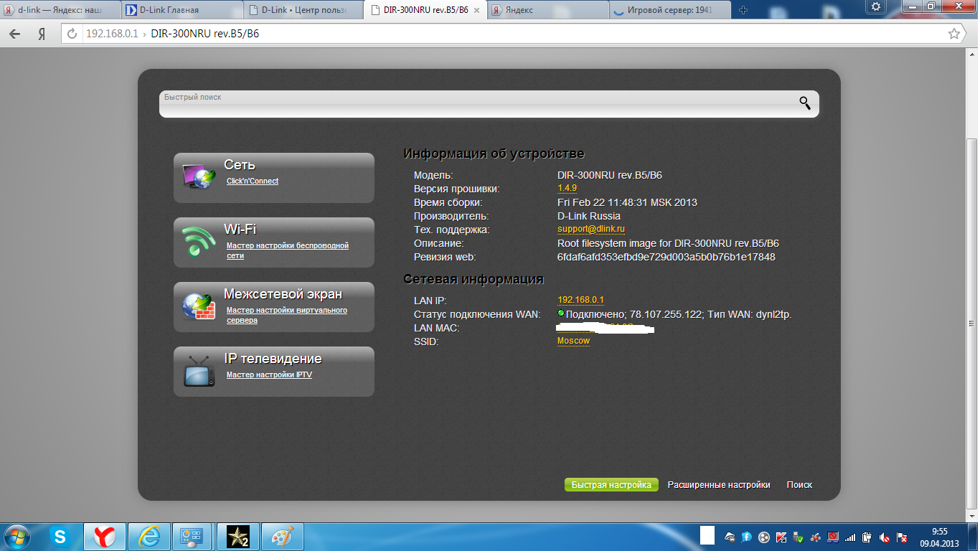This screenshot has height=551, width=980.
Task: Click the browser address bar
Action: coord(513,34)
